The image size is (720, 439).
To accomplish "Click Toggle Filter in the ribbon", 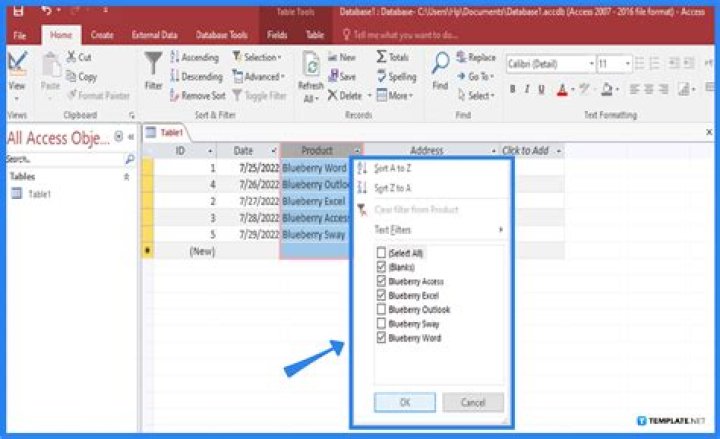I will (x=259, y=96).
